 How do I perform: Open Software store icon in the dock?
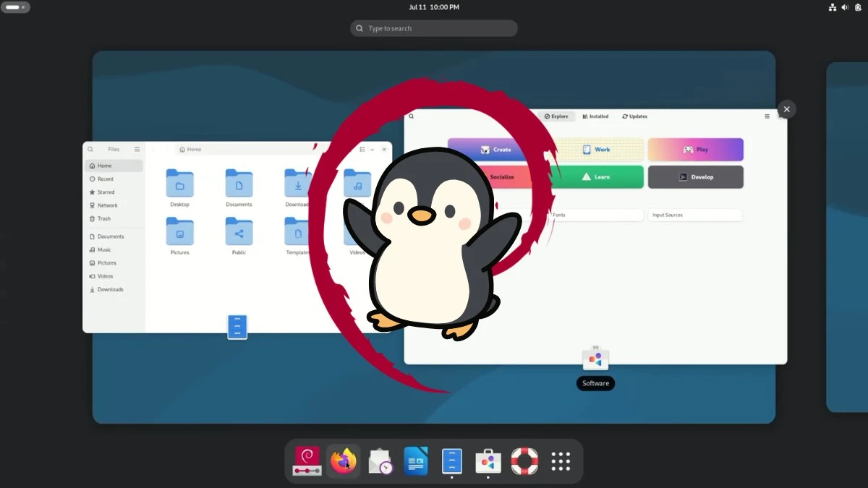(488, 461)
